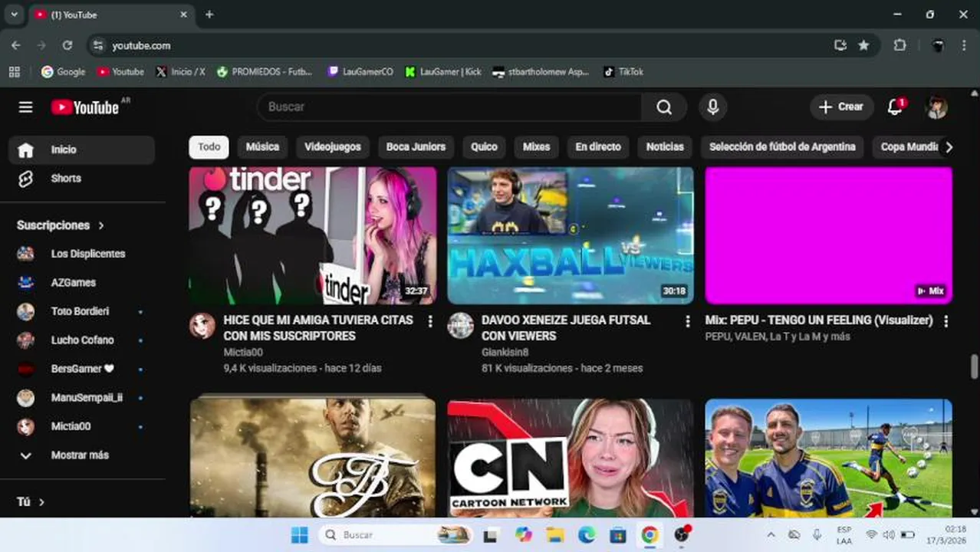
Task: Open more options for DAVOO XENEIZE video
Action: [x=688, y=321]
